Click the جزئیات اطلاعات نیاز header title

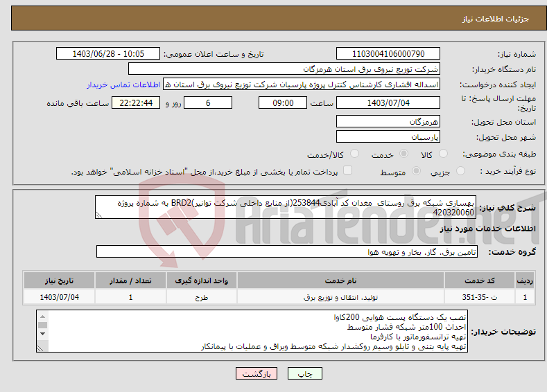(496, 19)
